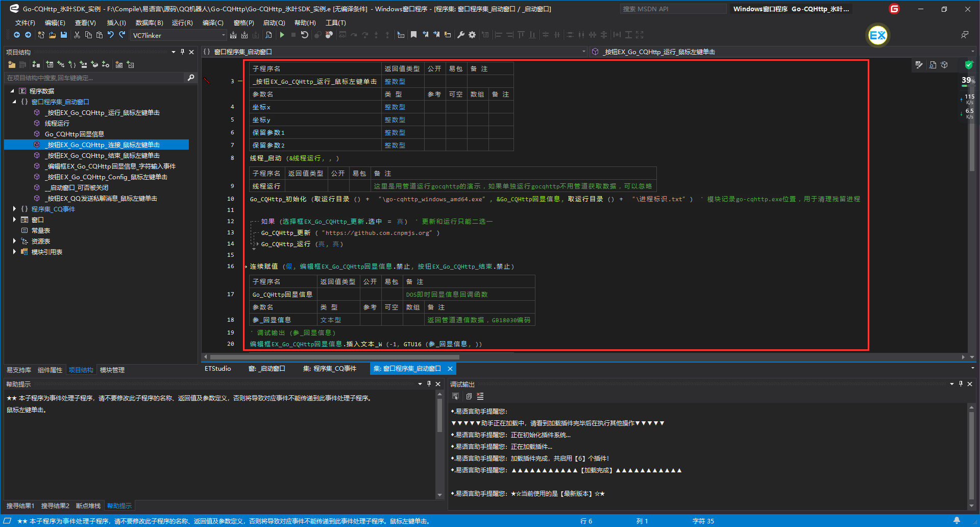
Task: Click the feedback person icon at top right
Action: point(965,35)
